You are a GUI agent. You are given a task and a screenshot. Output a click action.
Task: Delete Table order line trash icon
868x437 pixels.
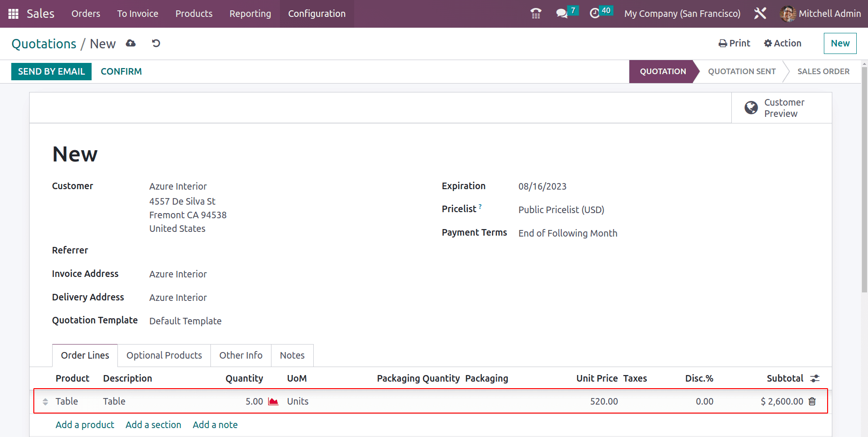tap(812, 401)
